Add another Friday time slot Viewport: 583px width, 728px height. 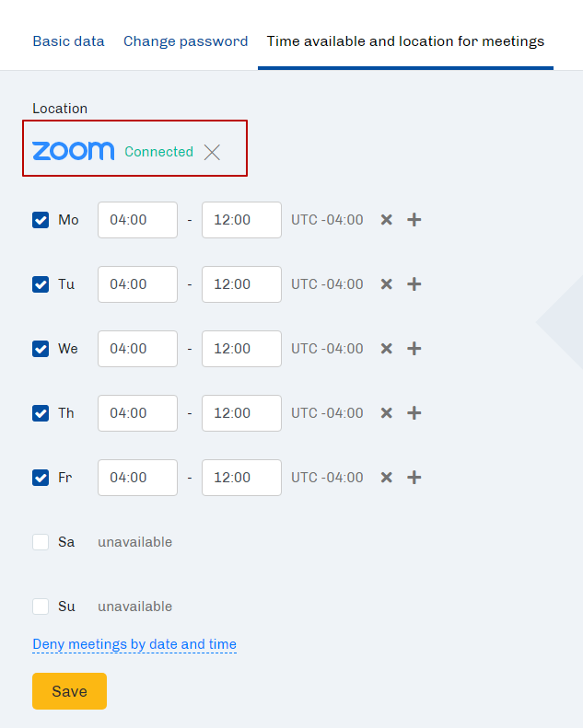[x=414, y=478]
